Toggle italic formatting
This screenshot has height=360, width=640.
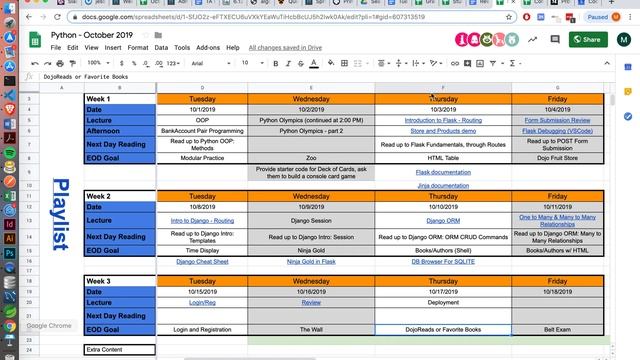point(288,63)
